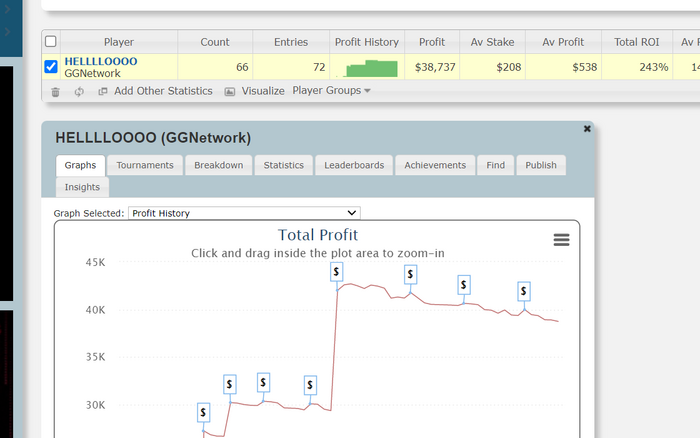
Task: Sort by the Av Stake column header
Action: point(492,42)
